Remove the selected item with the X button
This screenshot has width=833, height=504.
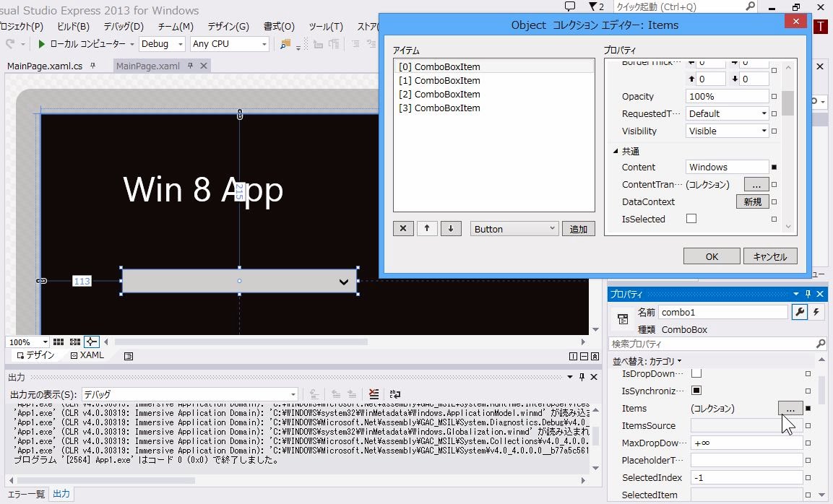(x=403, y=229)
